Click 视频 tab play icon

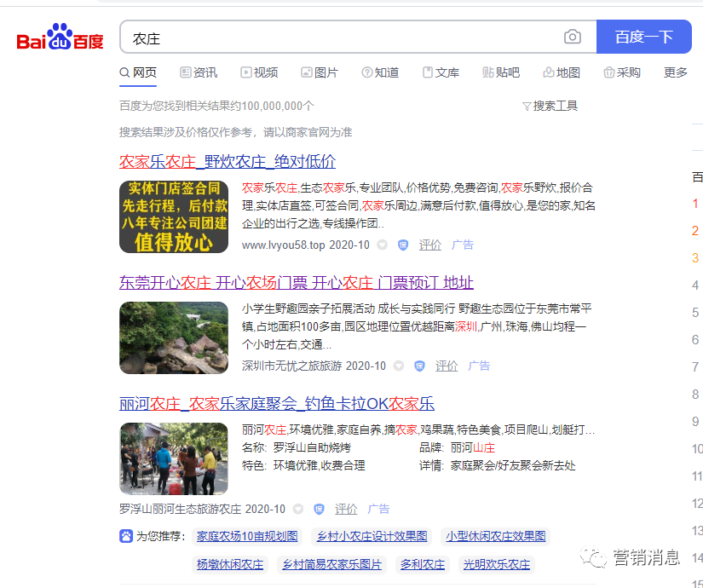tap(245, 72)
